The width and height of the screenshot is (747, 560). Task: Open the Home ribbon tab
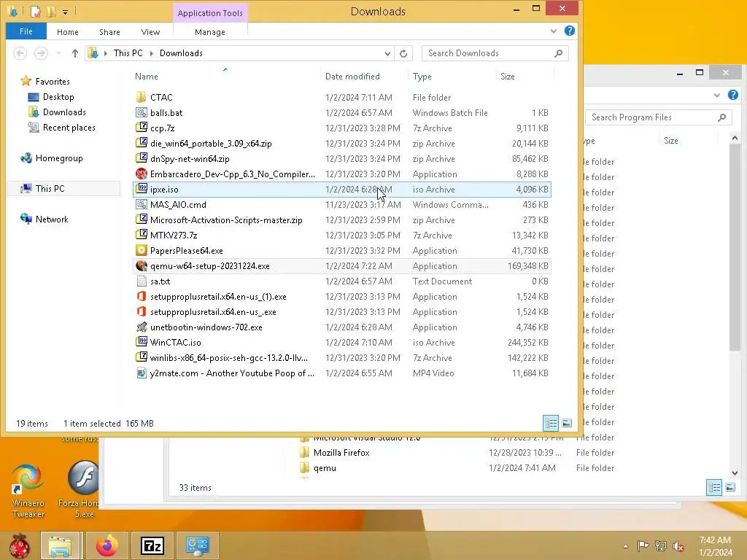(x=68, y=32)
